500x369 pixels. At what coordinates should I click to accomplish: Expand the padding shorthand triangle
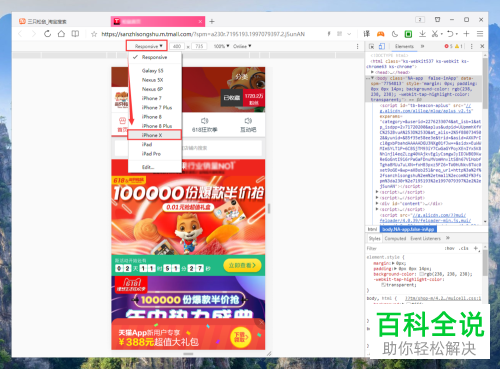click(395, 269)
